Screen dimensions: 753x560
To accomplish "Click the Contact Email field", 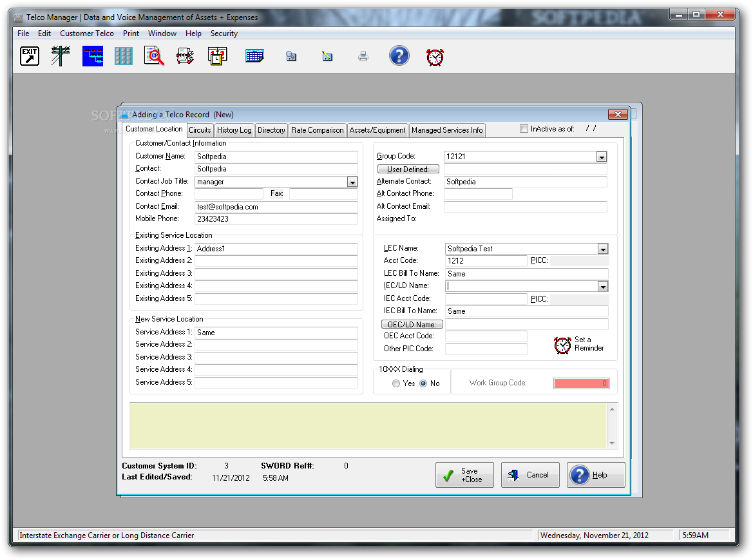I will click(276, 207).
